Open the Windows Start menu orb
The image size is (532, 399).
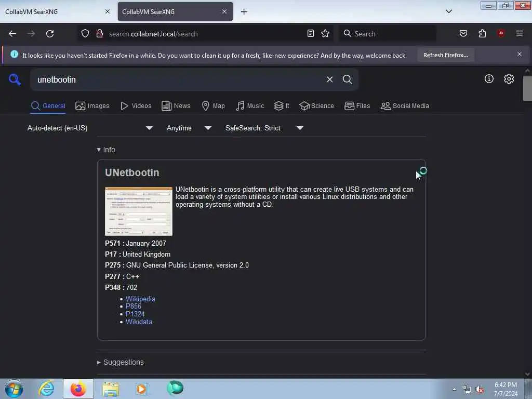pyautogui.click(x=14, y=389)
